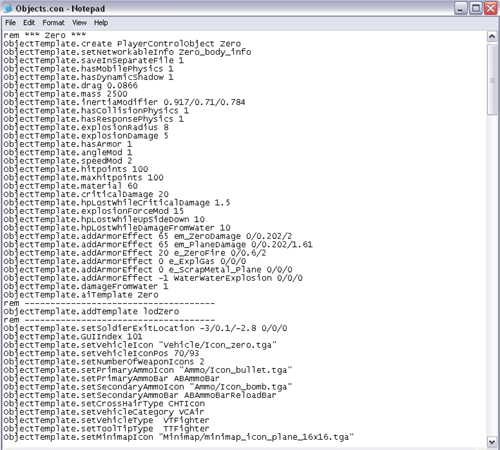
Task: Click the vertical scrollbar down arrow
Action: click(492, 442)
